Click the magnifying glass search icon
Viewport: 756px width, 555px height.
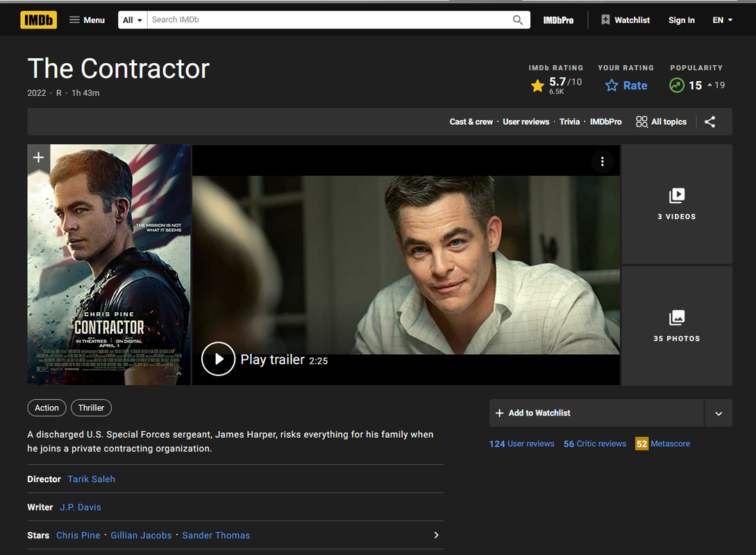pyautogui.click(x=517, y=19)
